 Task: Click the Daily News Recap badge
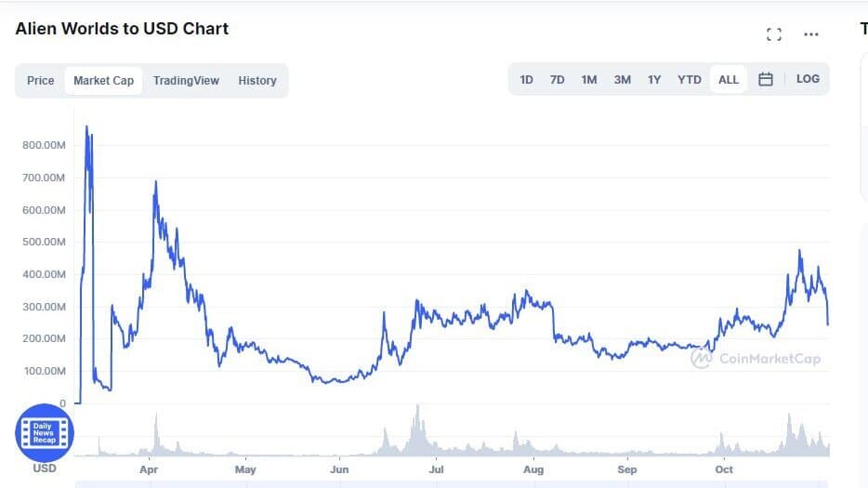45,432
